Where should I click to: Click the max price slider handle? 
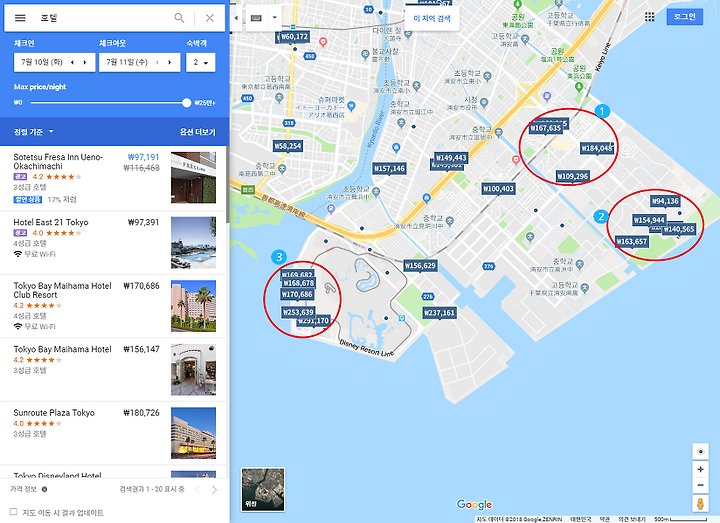click(186, 102)
